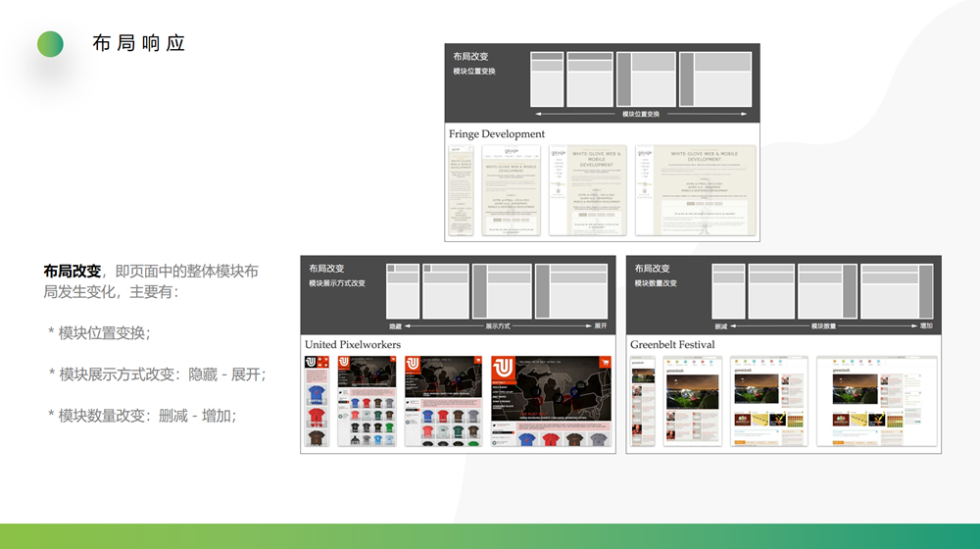Open the narrowest United Pixelworkers screenshot
Viewport: 980px width, 549px height.
(x=318, y=401)
